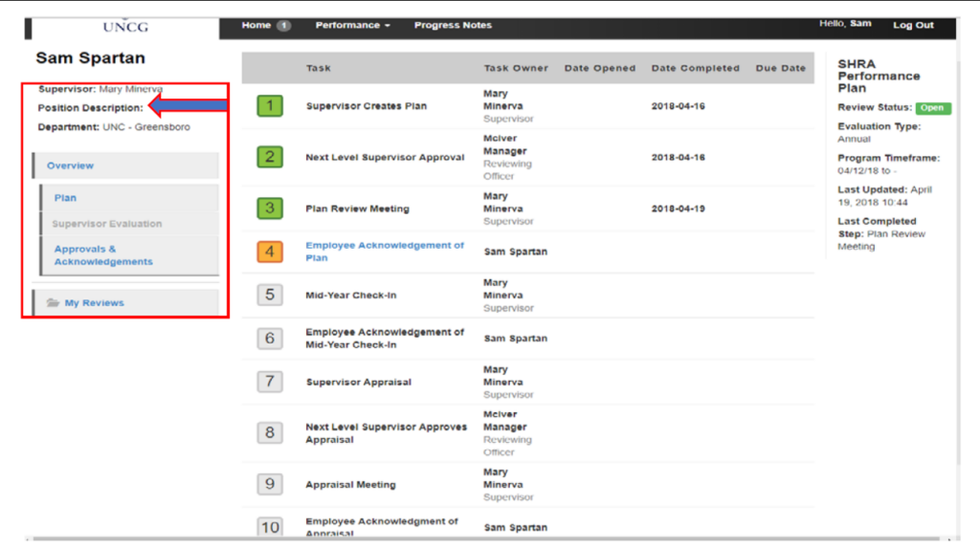Click the green step 3 number badge
The width and height of the screenshot is (980, 549).
coord(270,208)
